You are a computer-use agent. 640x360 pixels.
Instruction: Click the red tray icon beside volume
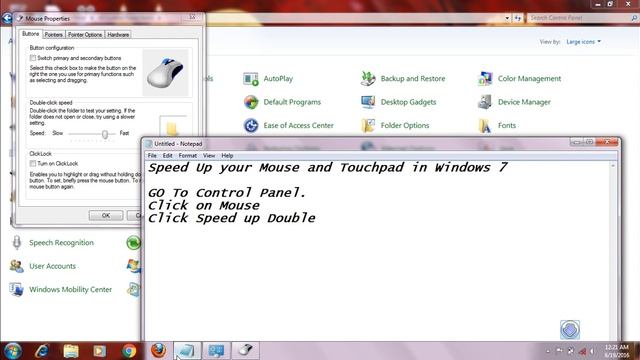tap(582, 351)
